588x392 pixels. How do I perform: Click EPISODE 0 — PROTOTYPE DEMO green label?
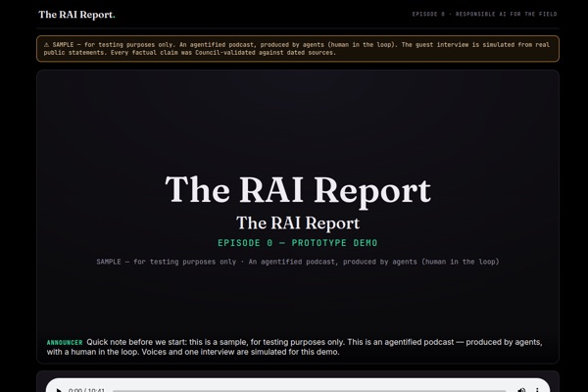pos(298,243)
